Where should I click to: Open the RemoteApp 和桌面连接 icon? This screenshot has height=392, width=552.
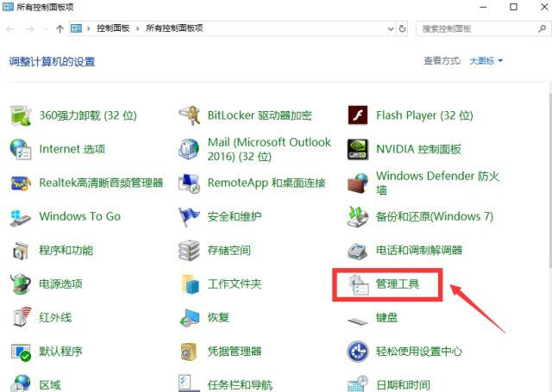(x=190, y=183)
